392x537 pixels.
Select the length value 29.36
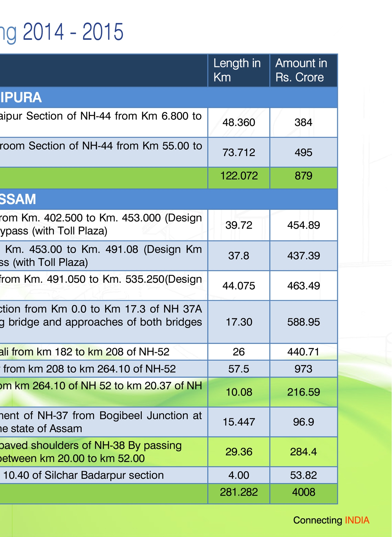click(x=239, y=452)
